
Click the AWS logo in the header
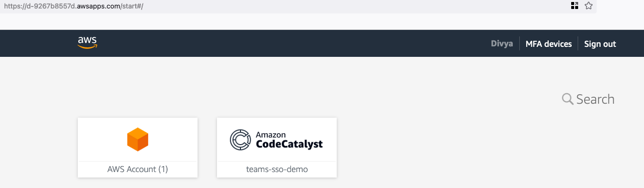pyautogui.click(x=87, y=43)
